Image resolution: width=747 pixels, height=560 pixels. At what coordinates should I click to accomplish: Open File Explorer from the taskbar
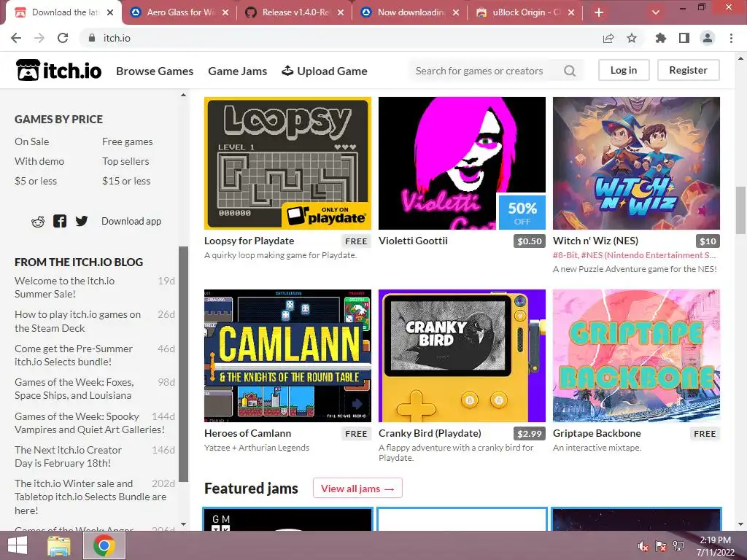click(x=59, y=545)
